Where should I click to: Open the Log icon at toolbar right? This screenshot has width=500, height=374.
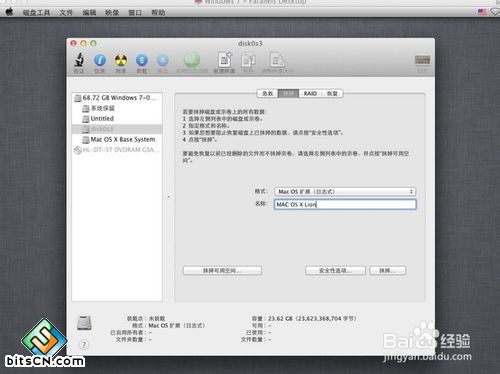click(422, 60)
